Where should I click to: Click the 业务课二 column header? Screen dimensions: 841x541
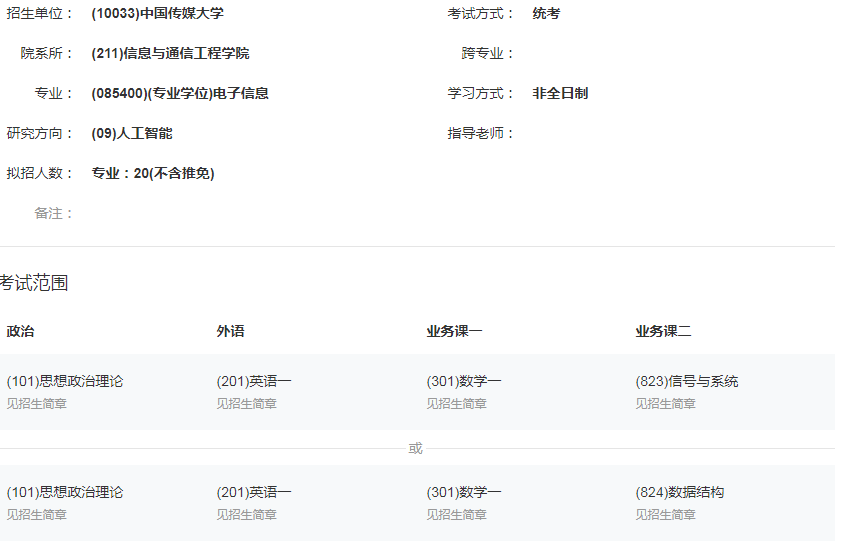click(663, 331)
